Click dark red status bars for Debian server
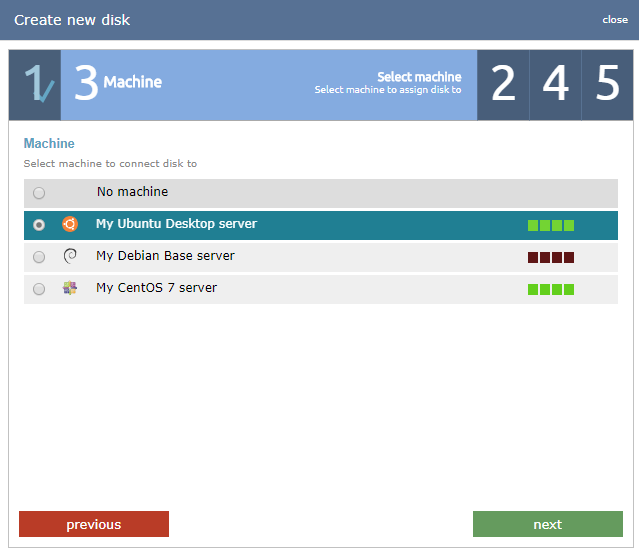This screenshot has width=639, height=556. [551, 257]
